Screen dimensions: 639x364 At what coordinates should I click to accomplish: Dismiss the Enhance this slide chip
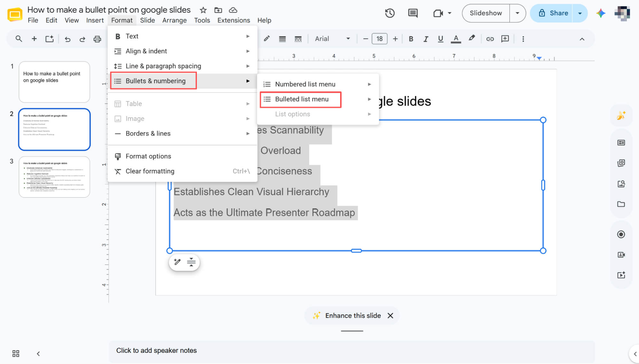click(x=390, y=316)
